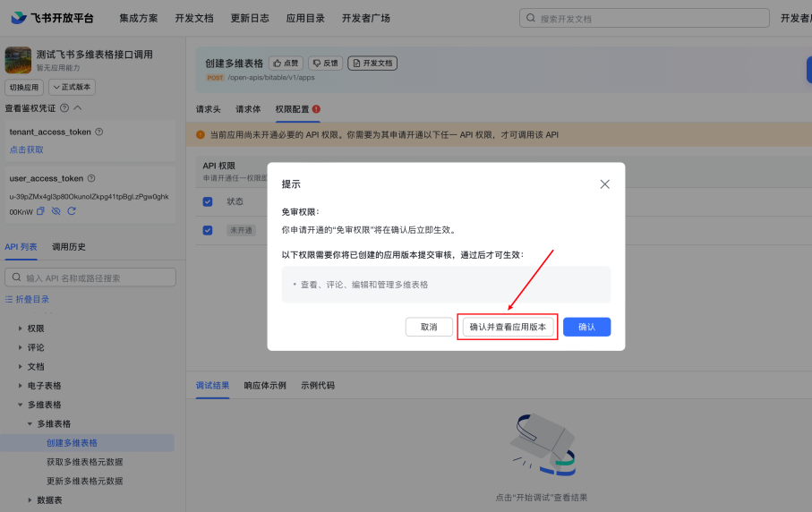Click the 折叠目录 link
This screenshot has height=512, width=812.
(x=32, y=299)
